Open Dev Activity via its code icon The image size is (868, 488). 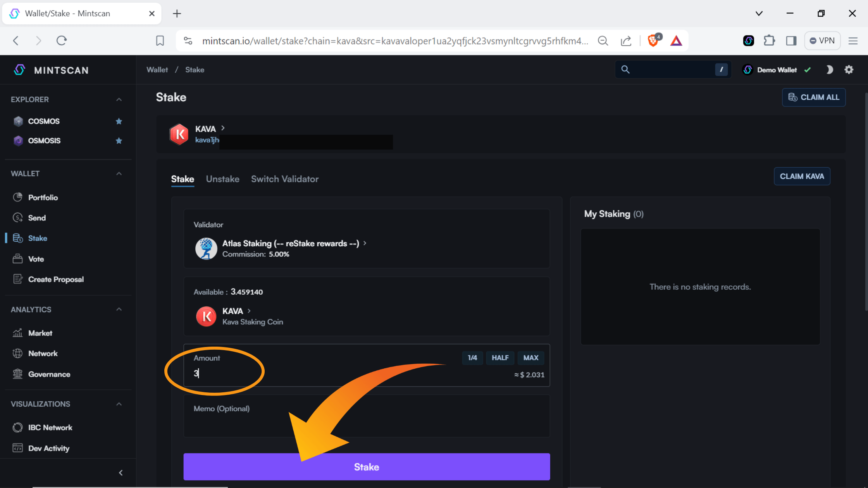[x=18, y=448]
